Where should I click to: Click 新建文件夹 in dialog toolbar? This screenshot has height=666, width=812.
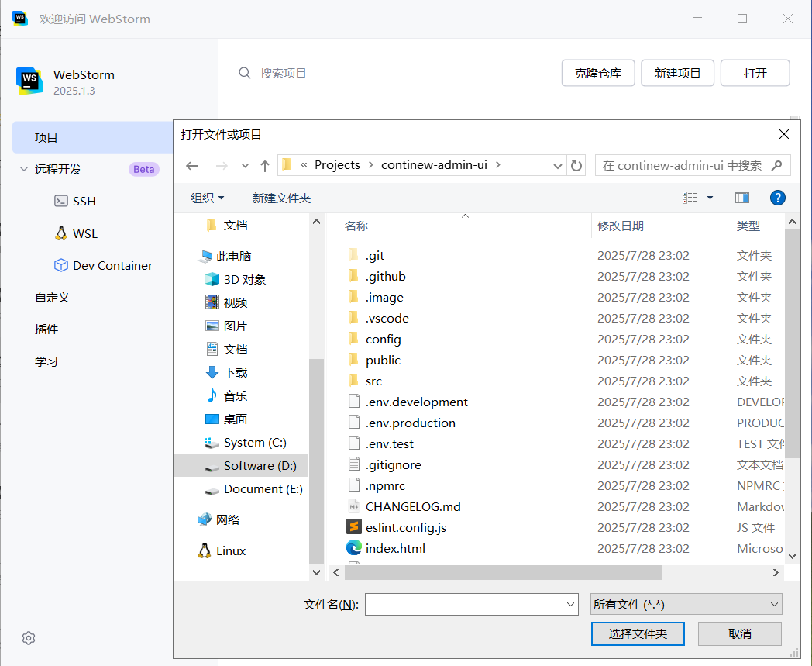pos(281,198)
